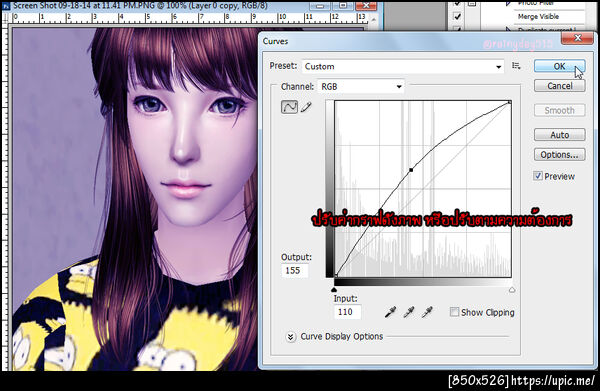600x391 pixels.
Task: Toggle checkbox beside Merge Visible action
Action: point(457,16)
